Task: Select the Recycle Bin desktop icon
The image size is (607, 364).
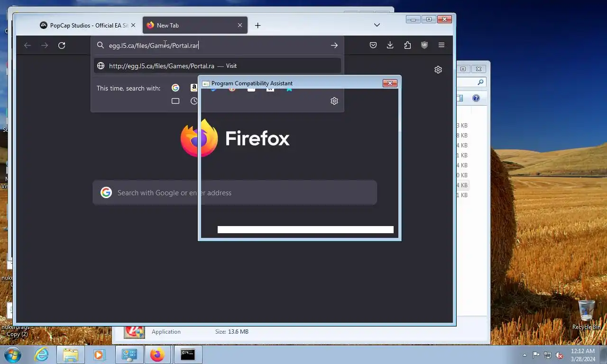Action: [x=587, y=315]
